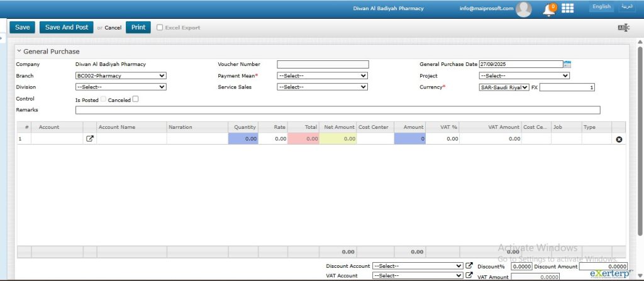The width and height of the screenshot is (644, 281).
Task: Switch language to English
Action: click(x=601, y=7)
